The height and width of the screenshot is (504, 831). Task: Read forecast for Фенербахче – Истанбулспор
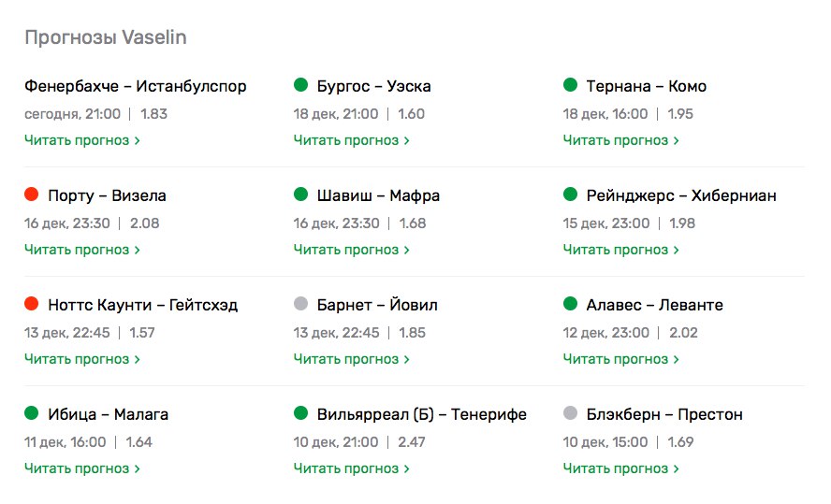click(x=82, y=140)
